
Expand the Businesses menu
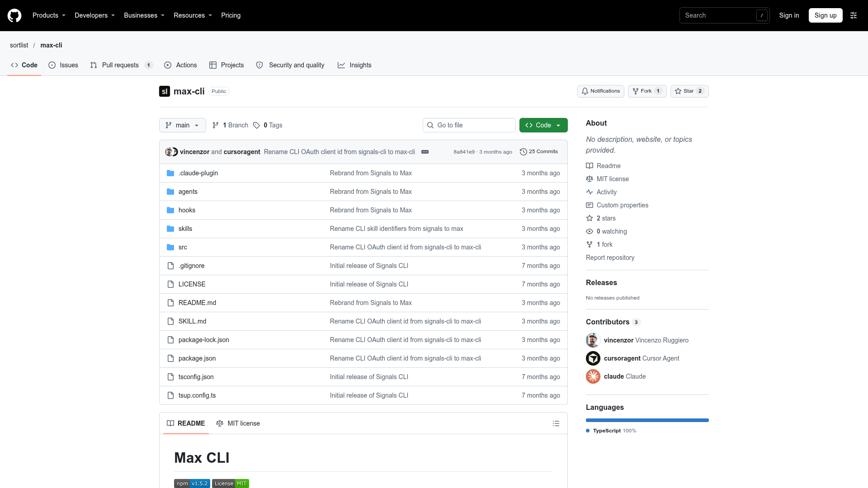[144, 15]
